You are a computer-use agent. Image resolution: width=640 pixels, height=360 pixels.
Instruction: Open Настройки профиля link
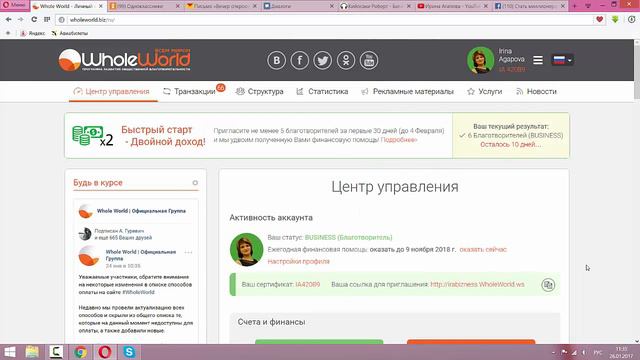298,261
